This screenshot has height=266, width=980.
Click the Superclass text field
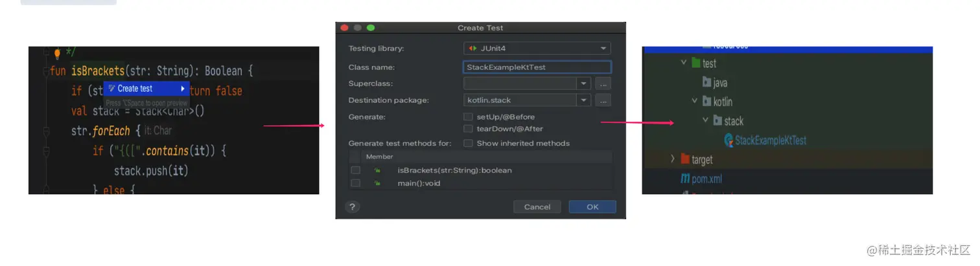pos(520,83)
